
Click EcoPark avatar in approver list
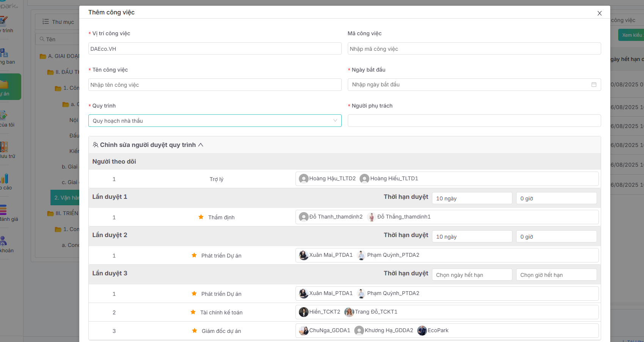[x=422, y=331]
